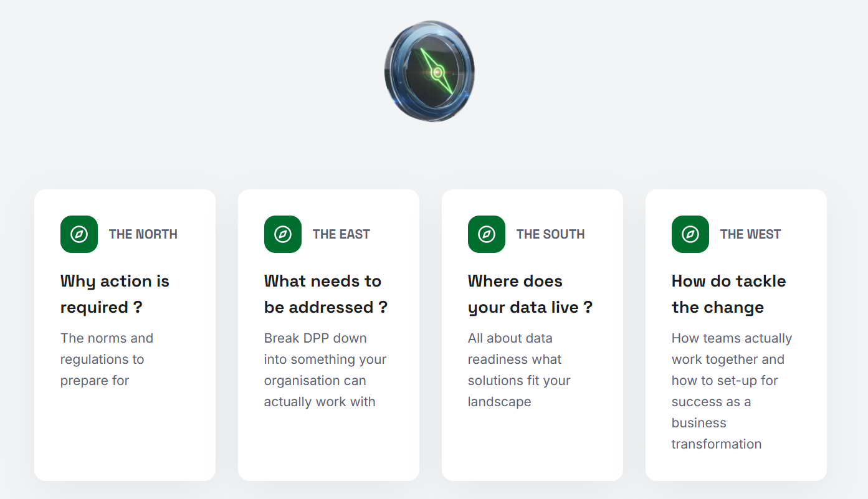The height and width of the screenshot is (499, 868).
Task: Click the 'All about data readiness' description text
Action: pyautogui.click(x=519, y=370)
